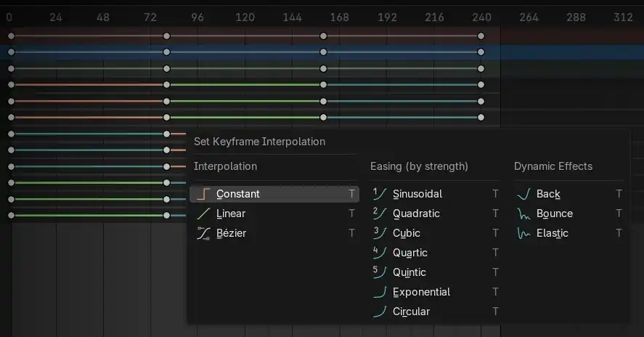This screenshot has height=337, width=644.
Task: Select the Linear menu entry label
Action: click(231, 214)
